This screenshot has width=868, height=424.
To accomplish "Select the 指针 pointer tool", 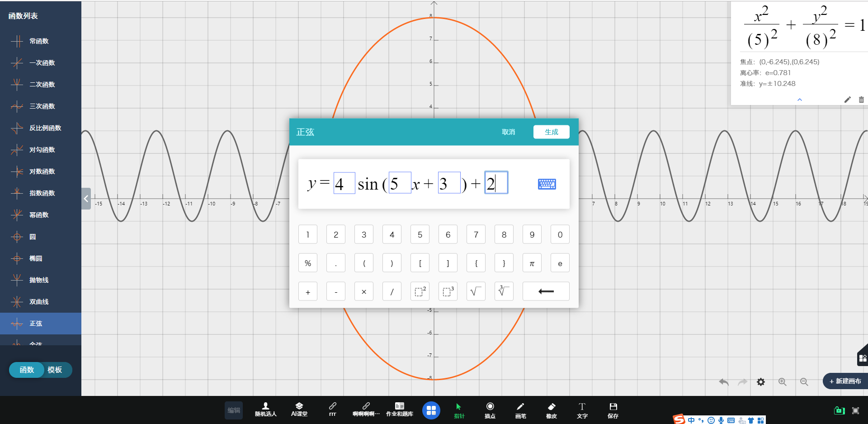I will coord(459,410).
